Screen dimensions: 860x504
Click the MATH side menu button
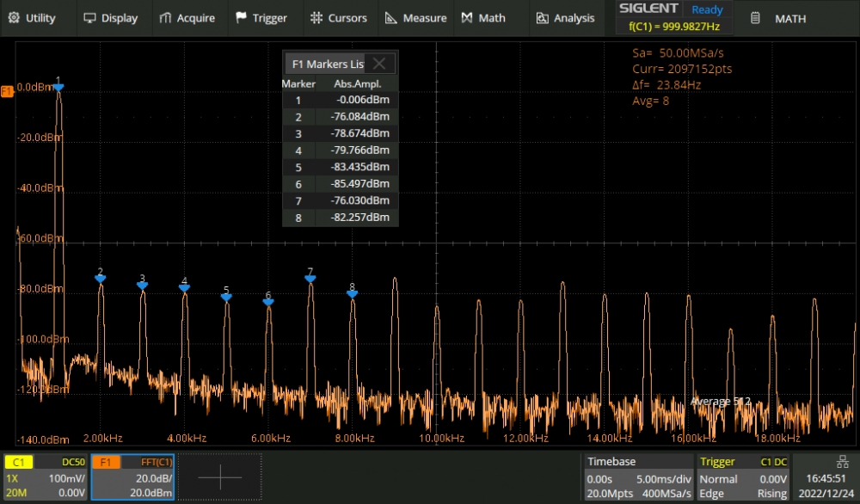click(783, 18)
